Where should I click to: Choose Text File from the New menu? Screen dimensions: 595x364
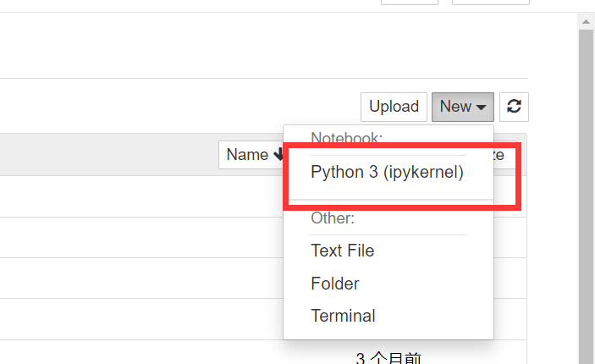(x=342, y=251)
